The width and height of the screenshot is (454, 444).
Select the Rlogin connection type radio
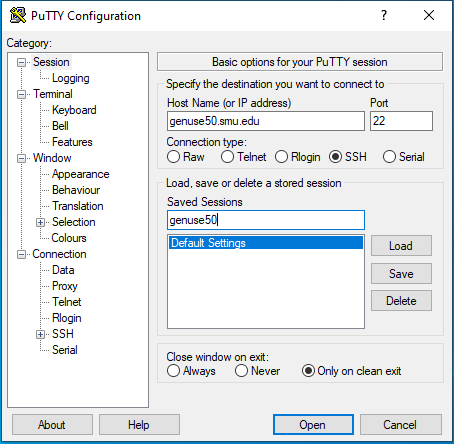click(x=281, y=157)
